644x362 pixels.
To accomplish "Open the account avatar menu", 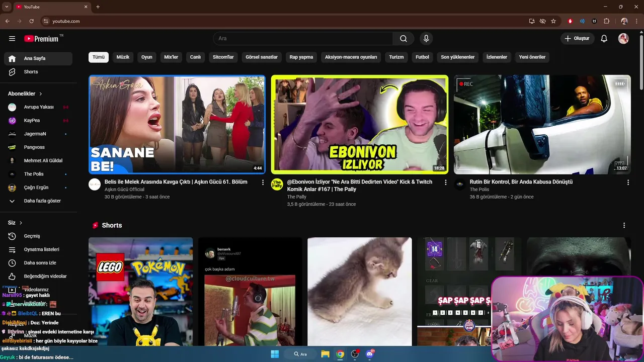I will 623,39.
